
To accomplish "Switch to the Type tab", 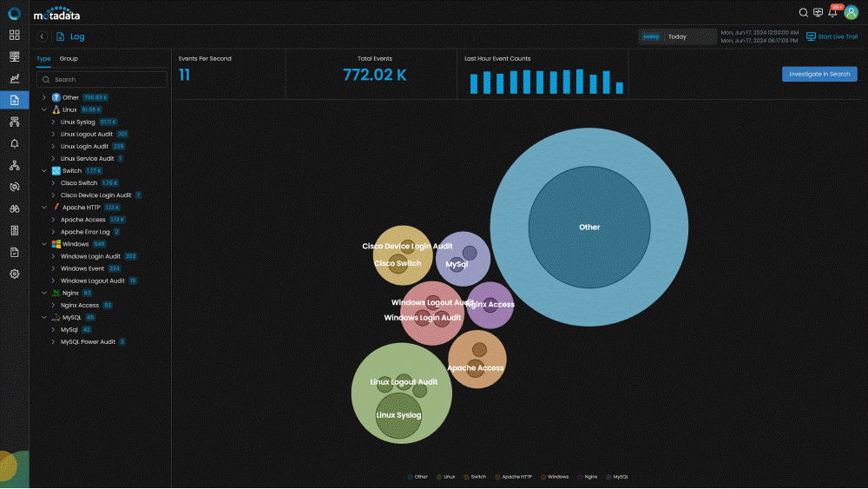I will click(43, 59).
